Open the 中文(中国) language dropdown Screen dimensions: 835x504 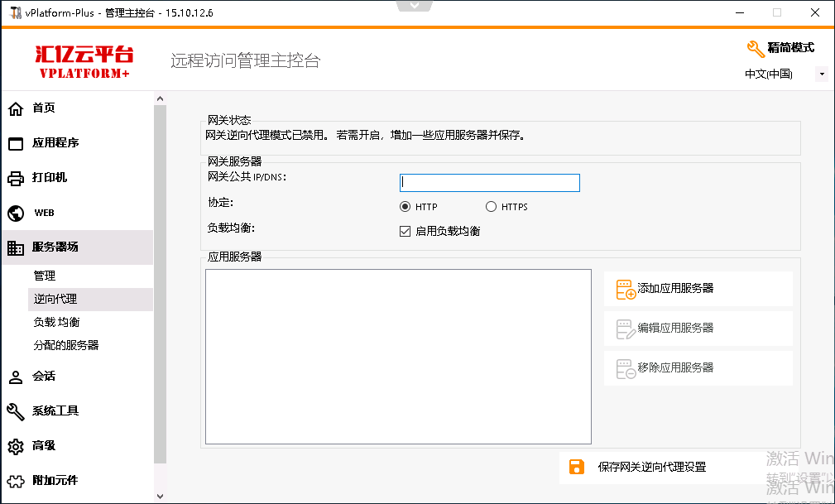coord(821,74)
